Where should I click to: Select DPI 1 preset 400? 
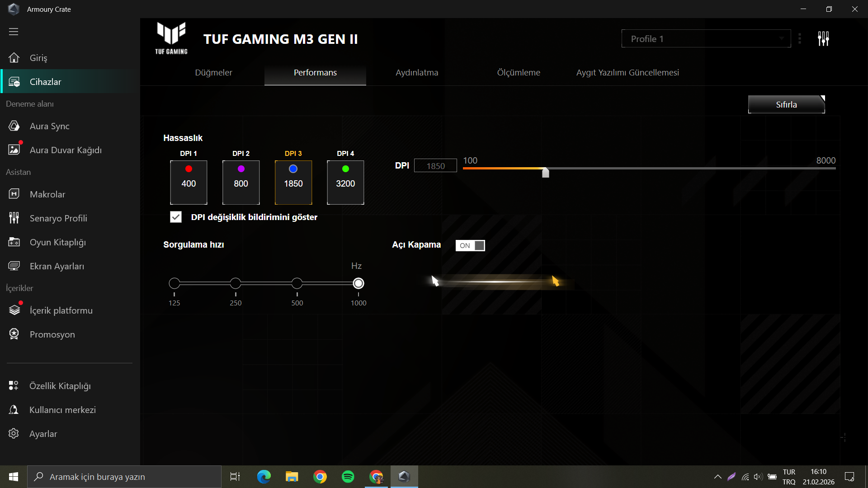189,183
